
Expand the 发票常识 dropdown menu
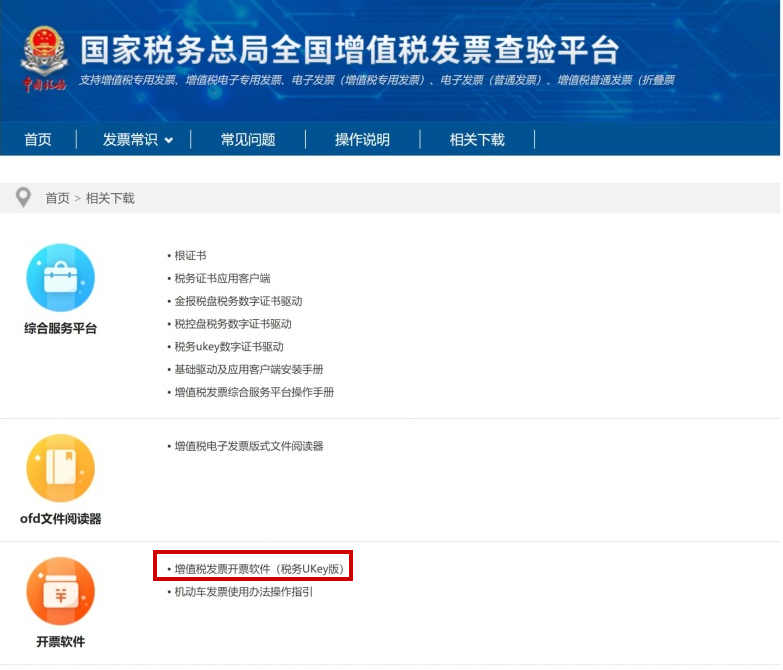pyautogui.click(x=138, y=140)
